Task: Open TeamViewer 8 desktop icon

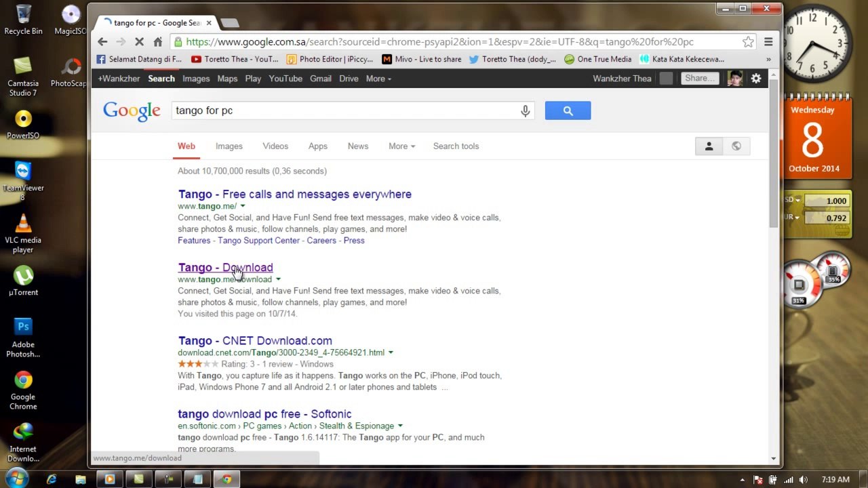Action: click(x=23, y=181)
